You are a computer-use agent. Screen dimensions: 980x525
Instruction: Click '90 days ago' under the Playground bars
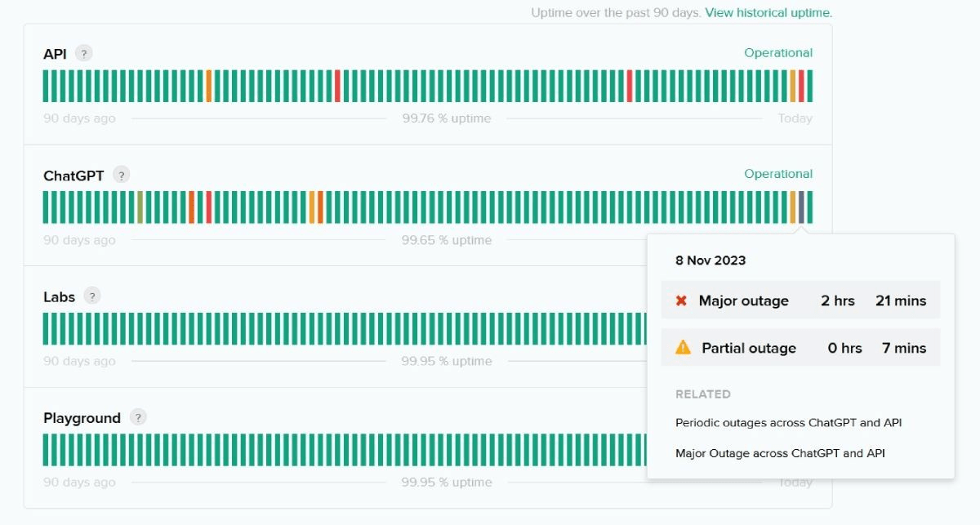tap(79, 482)
